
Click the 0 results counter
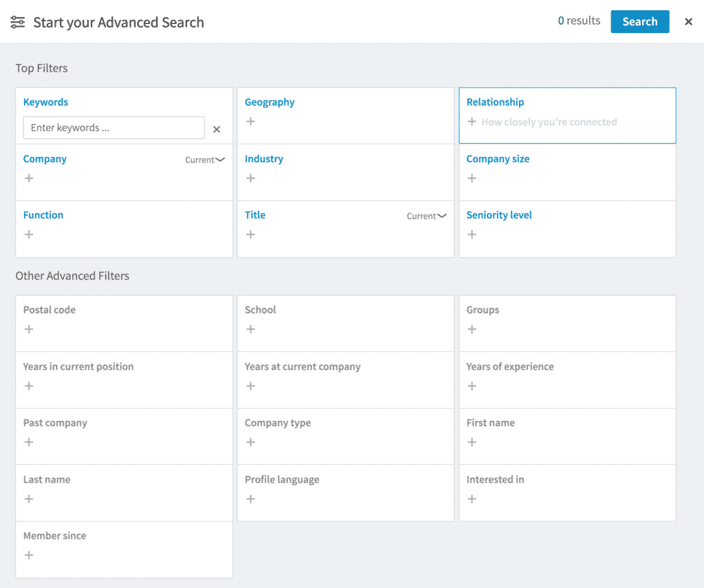(579, 21)
